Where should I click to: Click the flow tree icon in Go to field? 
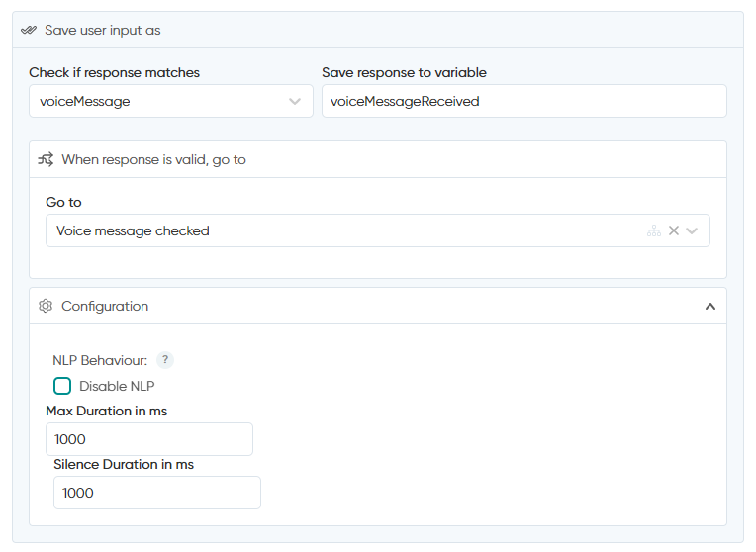(x=654, y=230)
